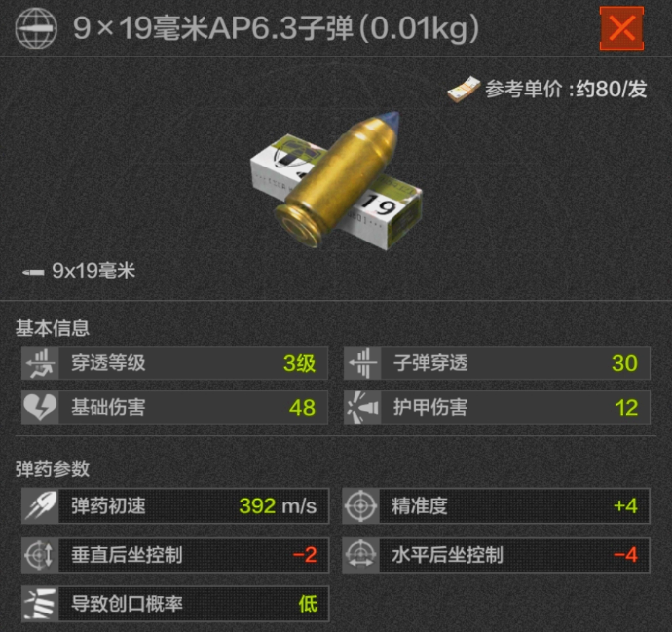This screenshot has width=672, height=632.
Task: Click the broken heart base damage icon
Action: (x=40, y=407)
